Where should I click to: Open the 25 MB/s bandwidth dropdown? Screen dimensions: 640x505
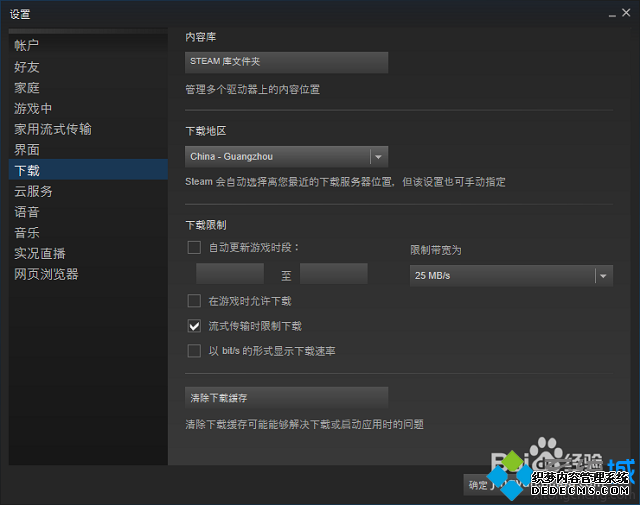pos(511,276)
